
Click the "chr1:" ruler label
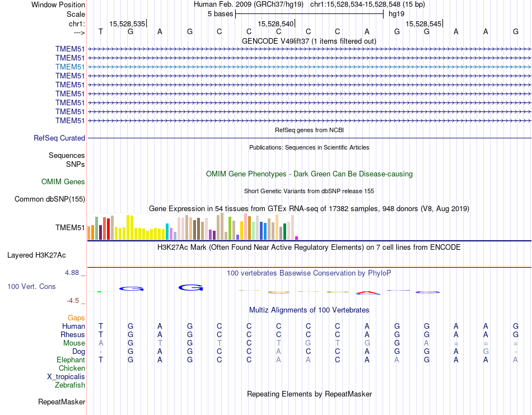(77, 24)
